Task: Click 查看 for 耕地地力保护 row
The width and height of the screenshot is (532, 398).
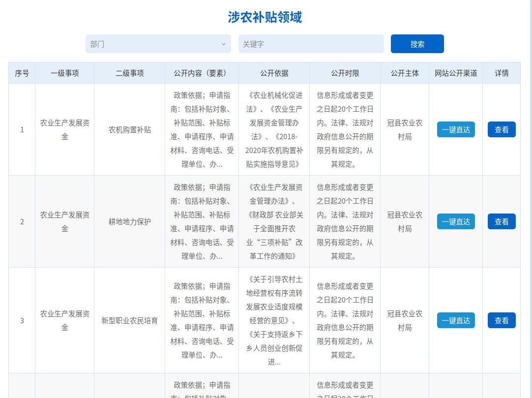Action: [x=502, y=221]
